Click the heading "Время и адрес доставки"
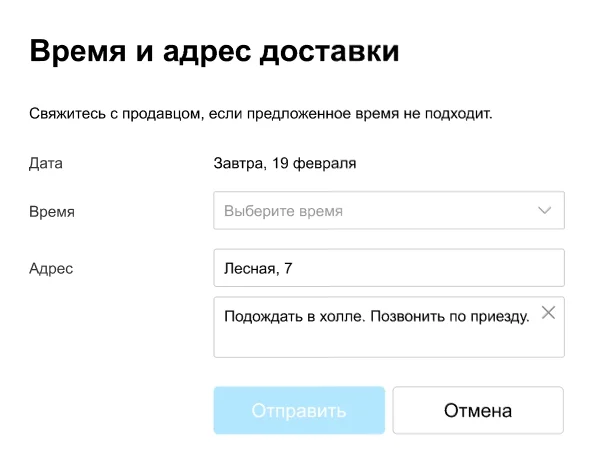 [x=214, y=51]
